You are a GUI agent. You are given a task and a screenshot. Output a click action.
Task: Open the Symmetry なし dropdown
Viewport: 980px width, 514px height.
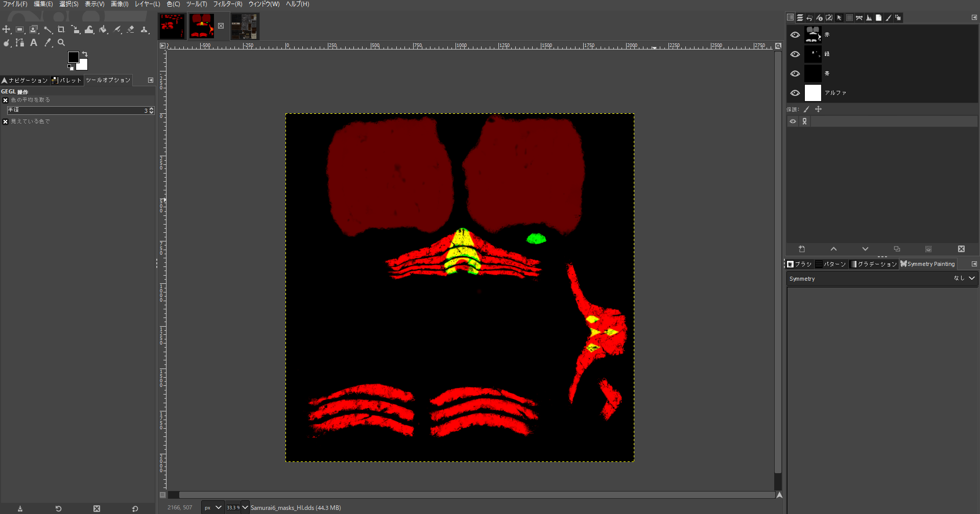882,279
